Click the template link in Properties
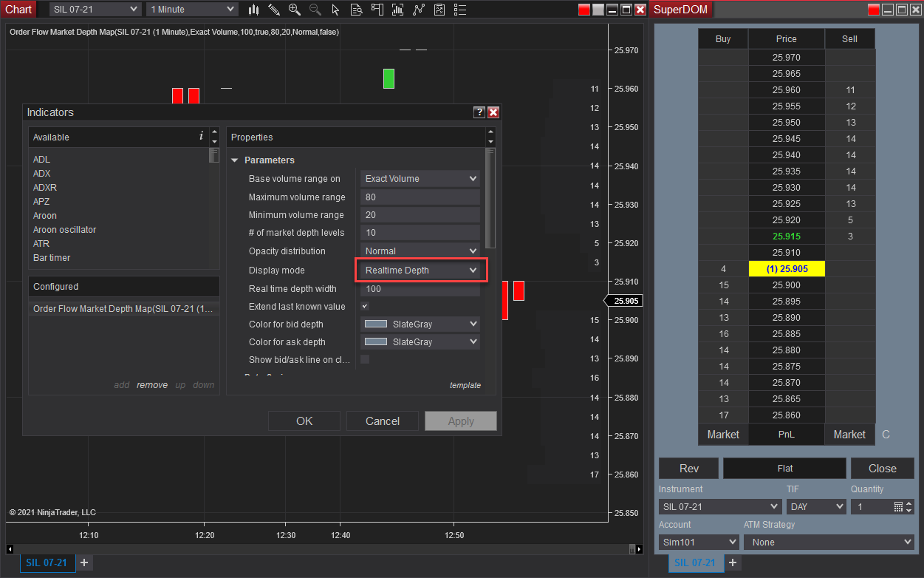 click(x=465, y=385)
